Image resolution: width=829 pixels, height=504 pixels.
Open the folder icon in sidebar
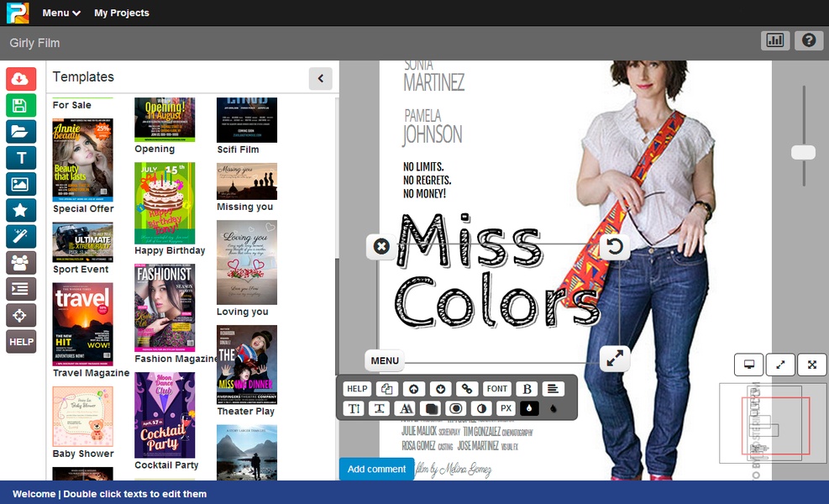21,131
